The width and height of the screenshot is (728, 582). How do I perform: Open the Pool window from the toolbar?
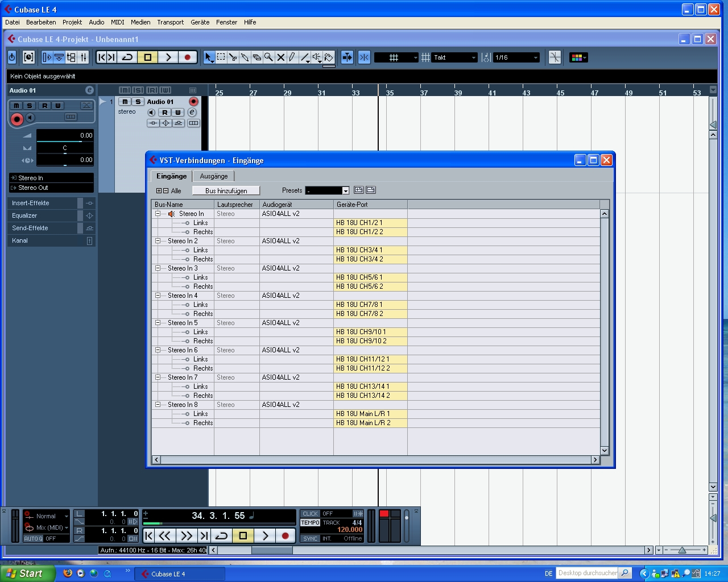pos(71,57)
